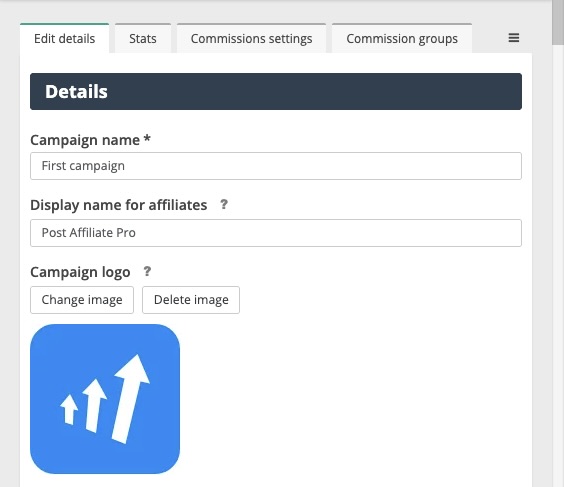Select the Edit details tab
The width and height of the screenshot is (564, 487).
pyautogui.click(x=64, y=38)
